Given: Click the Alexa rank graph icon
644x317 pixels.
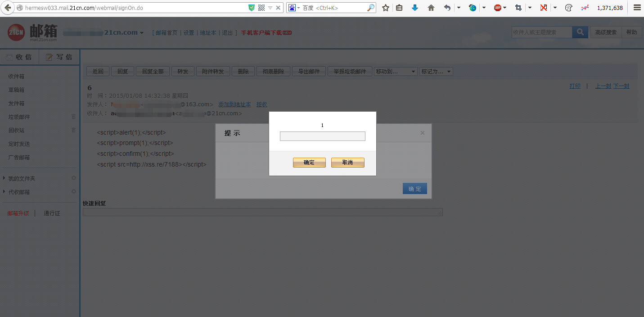Looking at the screenshot, I should click(x=585, y=8).
